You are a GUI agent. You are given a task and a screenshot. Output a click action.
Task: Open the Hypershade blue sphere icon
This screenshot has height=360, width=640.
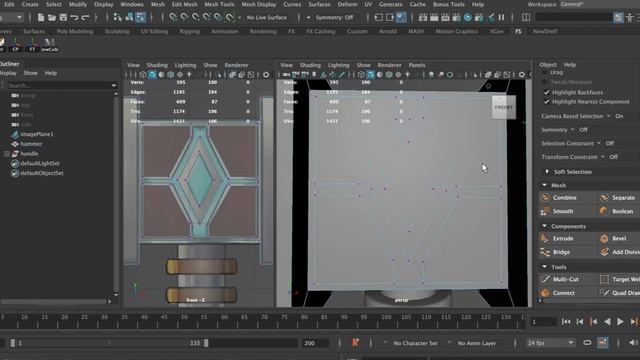468,18
